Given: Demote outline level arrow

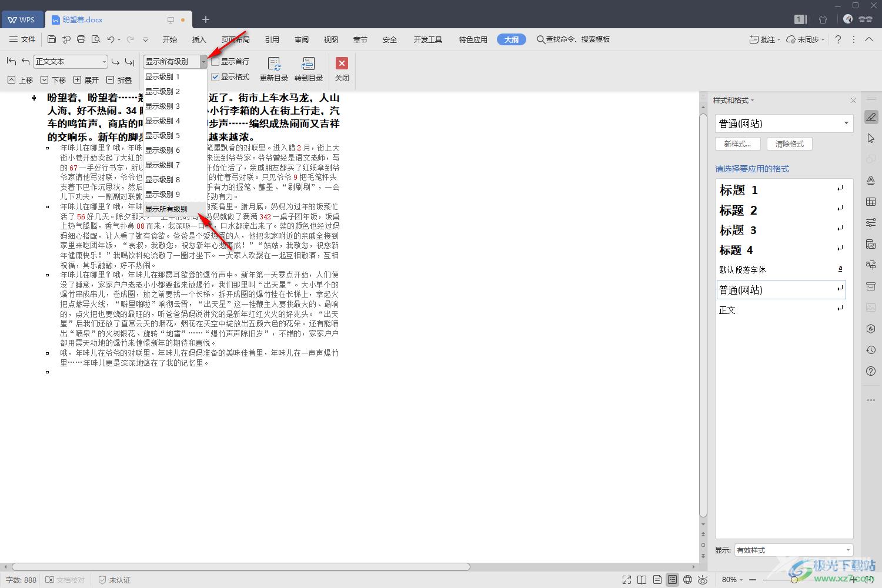Looking at the screenshot, I should click(115, 61).
